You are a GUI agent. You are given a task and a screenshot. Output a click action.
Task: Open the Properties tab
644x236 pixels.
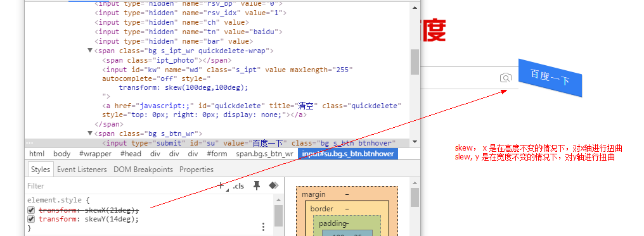click(x=196, y=169)
